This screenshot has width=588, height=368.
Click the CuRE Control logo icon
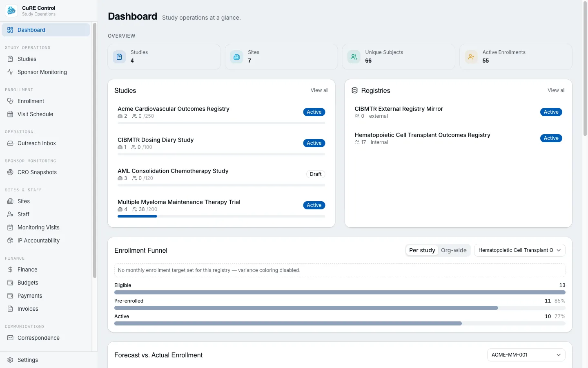[11, 11]
